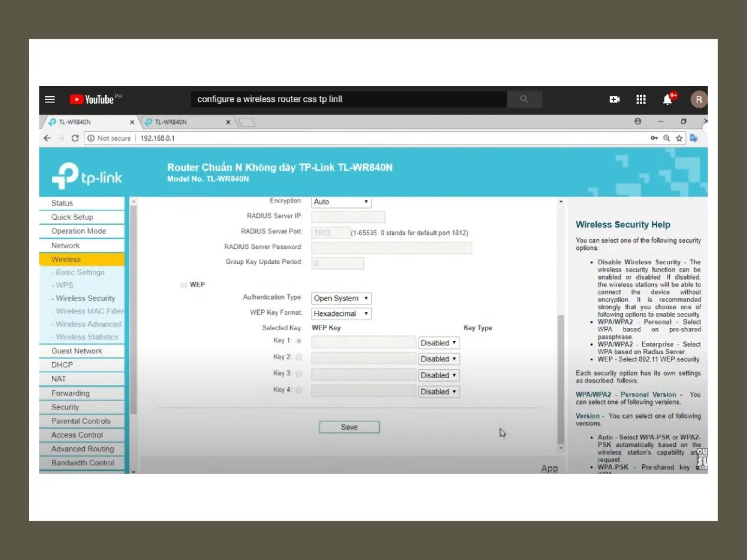Image resolution: width=747 pixels, height=560 pixels.
Task: Open Key 1 Key Type dropdown
Action: (438, 343)
